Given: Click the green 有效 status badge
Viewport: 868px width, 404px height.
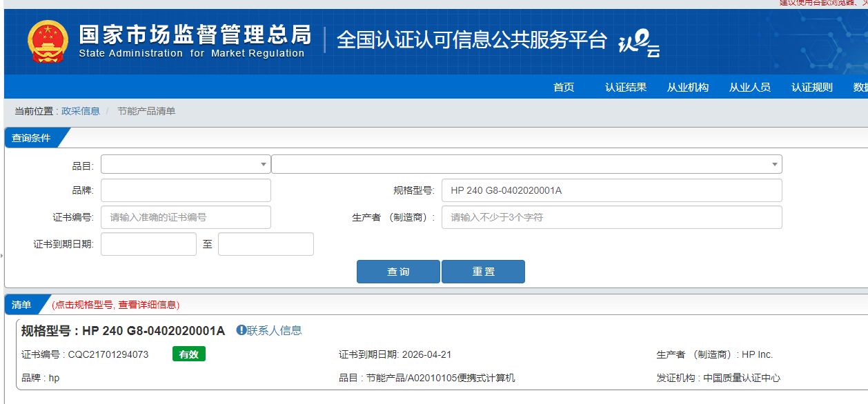Looking at the screenshot, I should click(189, 354).
